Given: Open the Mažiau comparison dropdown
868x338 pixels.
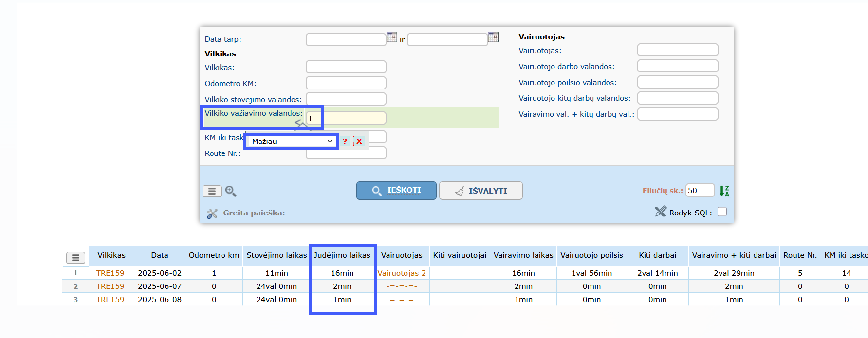Looking at the screenshot, I should (292, 141).
